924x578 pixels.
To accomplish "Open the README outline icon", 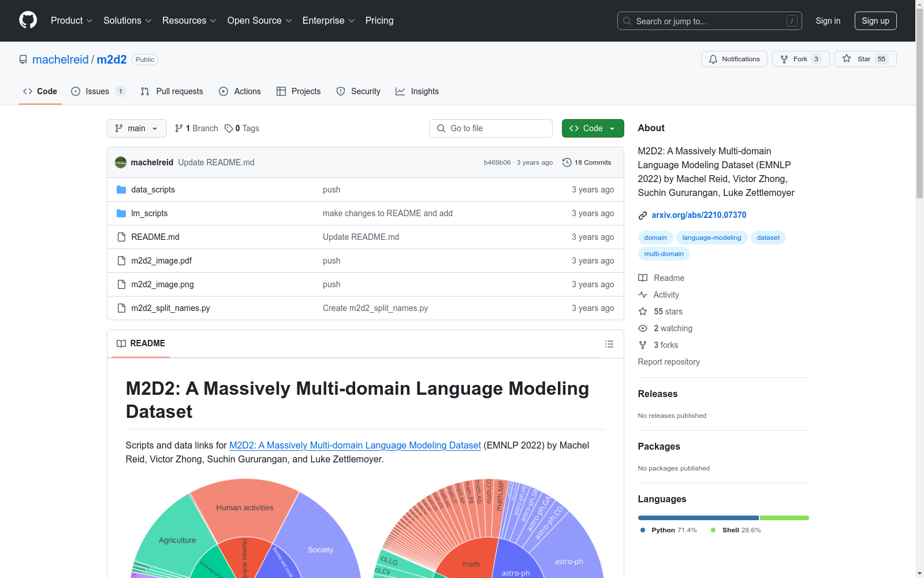I will [x=609, y=344].
